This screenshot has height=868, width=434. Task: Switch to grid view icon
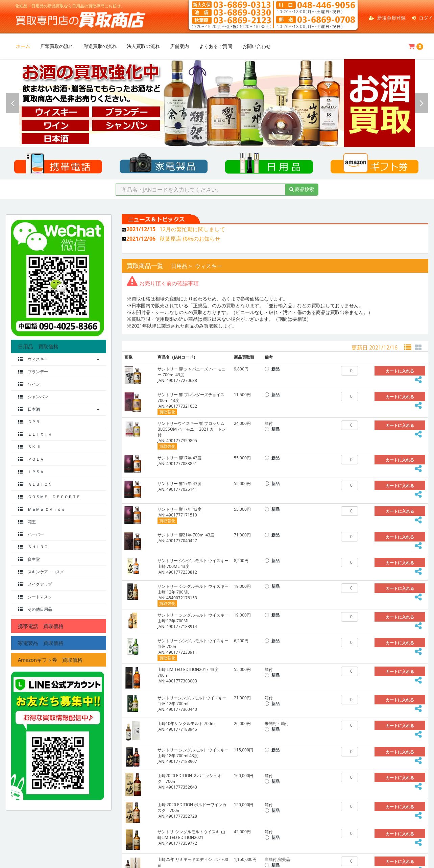(x=418, y=347)
